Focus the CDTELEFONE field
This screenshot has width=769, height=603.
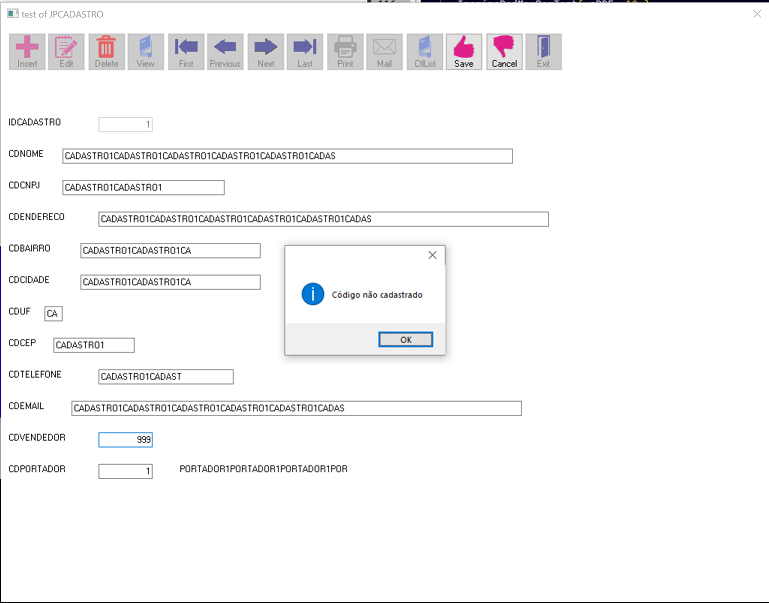(x=166, y=377)
